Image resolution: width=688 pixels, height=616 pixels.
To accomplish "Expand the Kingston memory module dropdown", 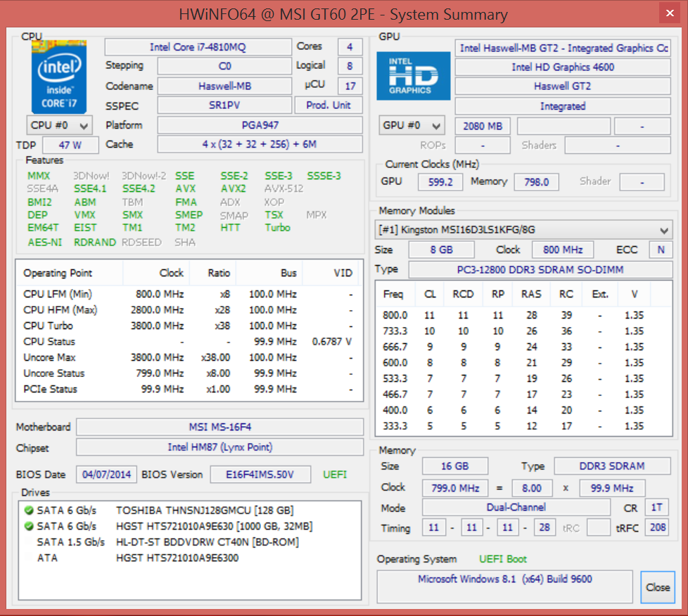I will click(x=523, y=230).
